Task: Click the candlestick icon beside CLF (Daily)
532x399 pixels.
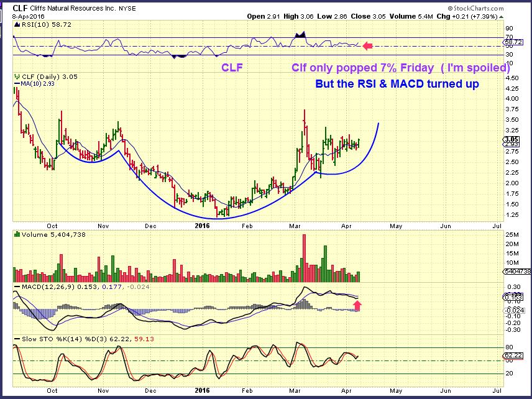Action: [x=17, y=76]
